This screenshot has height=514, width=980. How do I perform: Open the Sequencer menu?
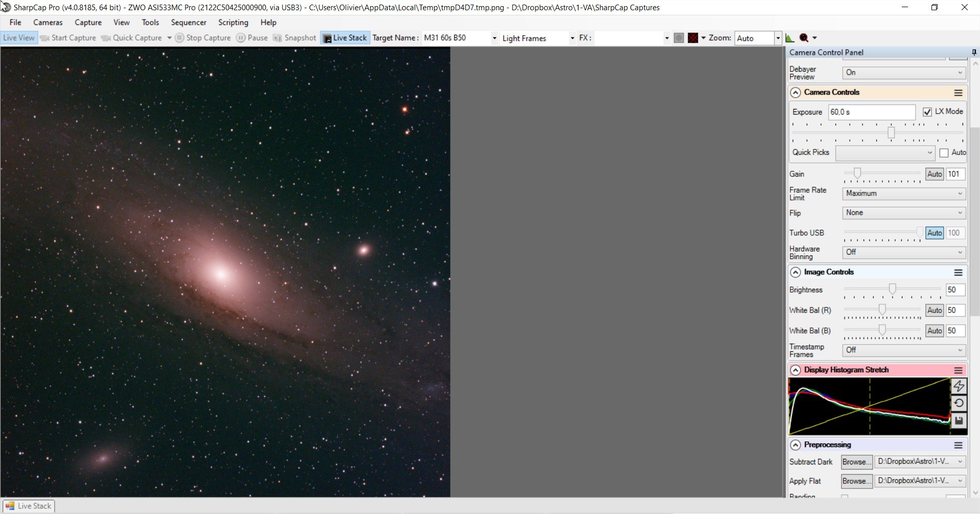pos(189,23)
